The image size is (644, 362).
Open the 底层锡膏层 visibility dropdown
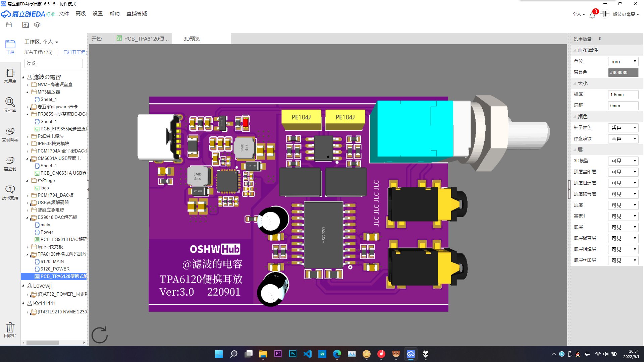tap(623, 238)
